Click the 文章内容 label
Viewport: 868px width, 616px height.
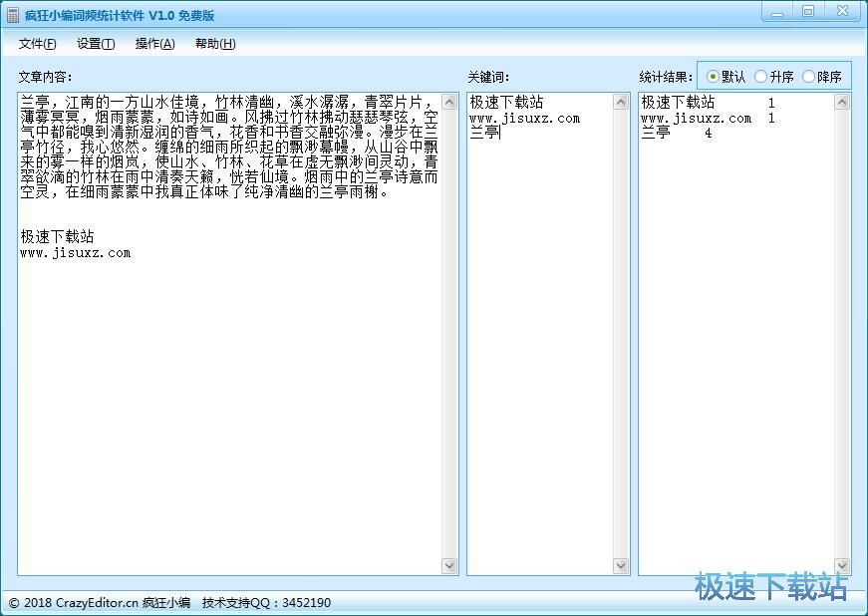46,77
